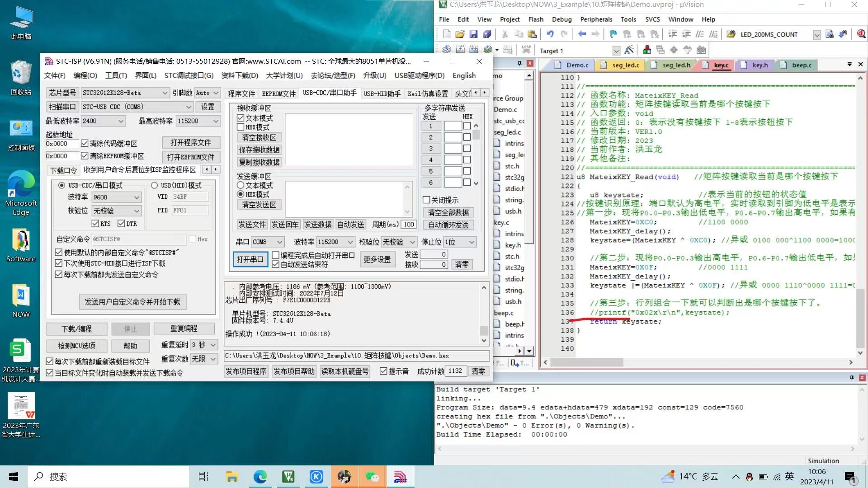Toggle 编程完成后自动打开串口 checkbox
The image size is (868, 488).
click(x=275, y=255)
